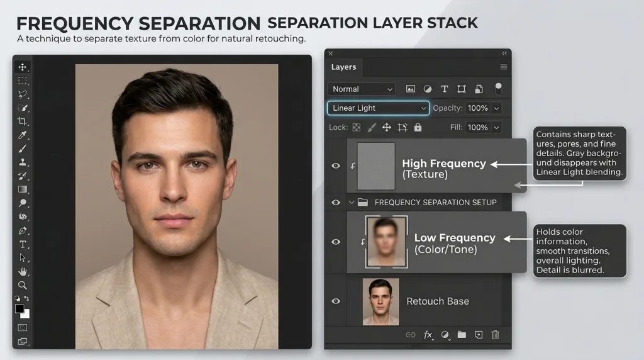Open the Opacity slider dropdown arrow

coord(496,108)
